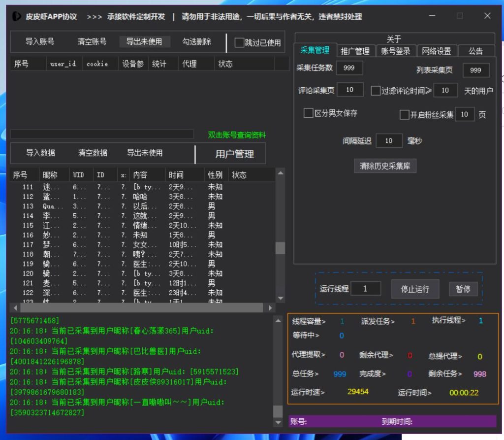Click 采集任务数 input field
The width and height of the screenshot is (504, 440).
point(349,68)
